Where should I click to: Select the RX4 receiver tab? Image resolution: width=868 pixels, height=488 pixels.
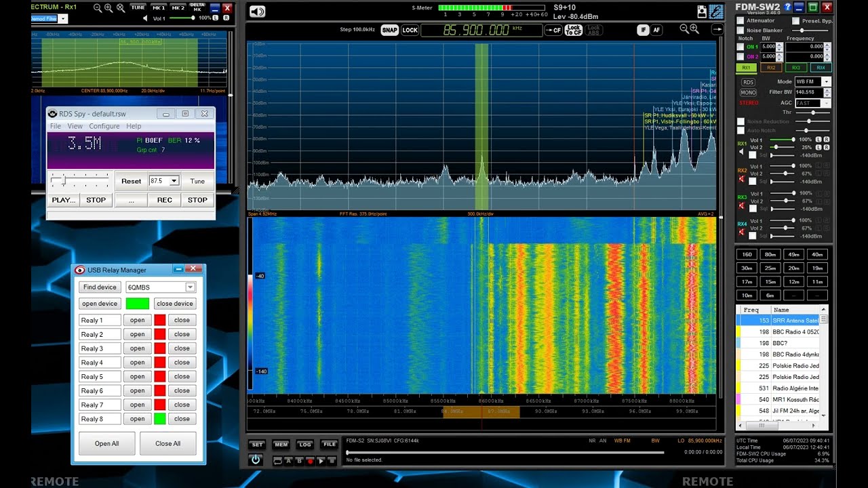[821, 68]
